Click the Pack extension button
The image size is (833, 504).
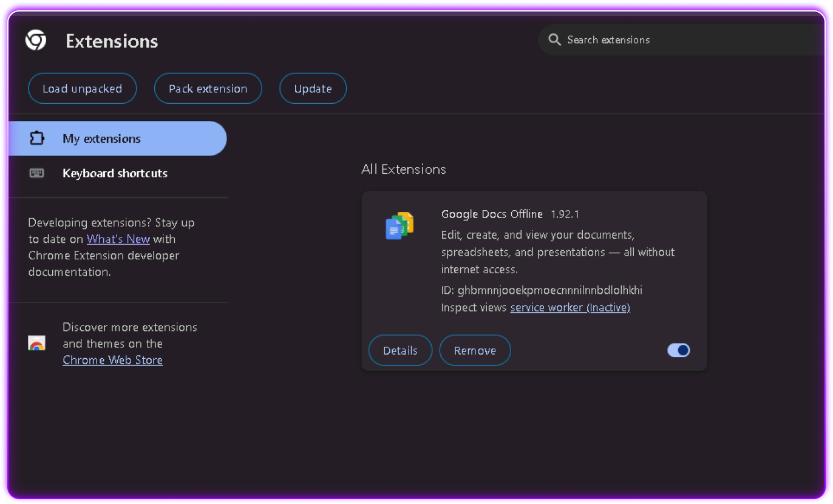coord(208,89)
